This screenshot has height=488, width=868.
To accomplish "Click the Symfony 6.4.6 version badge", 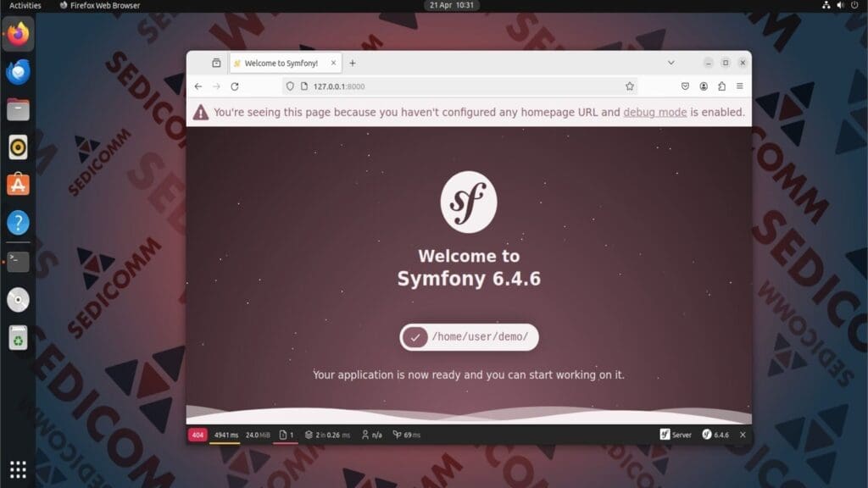I will click(717, 435).
